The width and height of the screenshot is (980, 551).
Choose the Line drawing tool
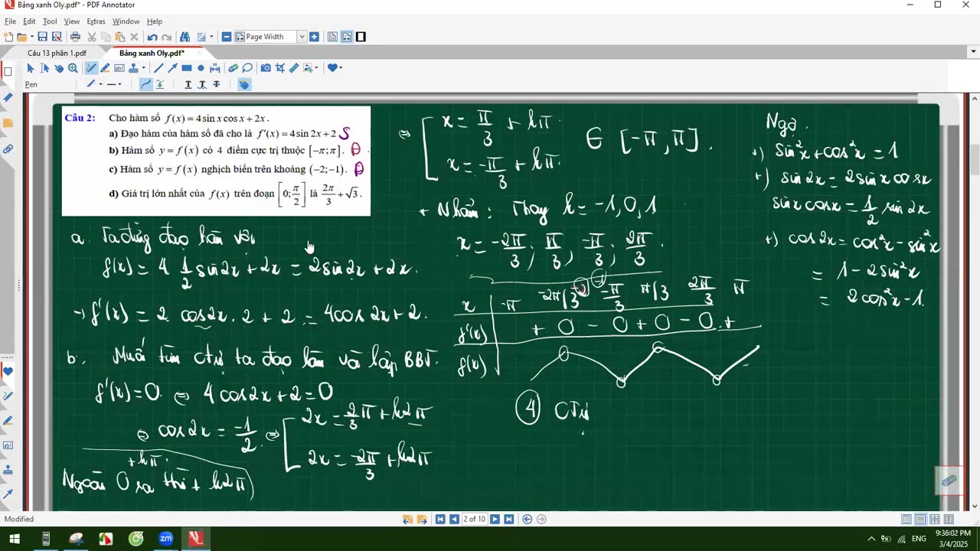coord(158,68)
